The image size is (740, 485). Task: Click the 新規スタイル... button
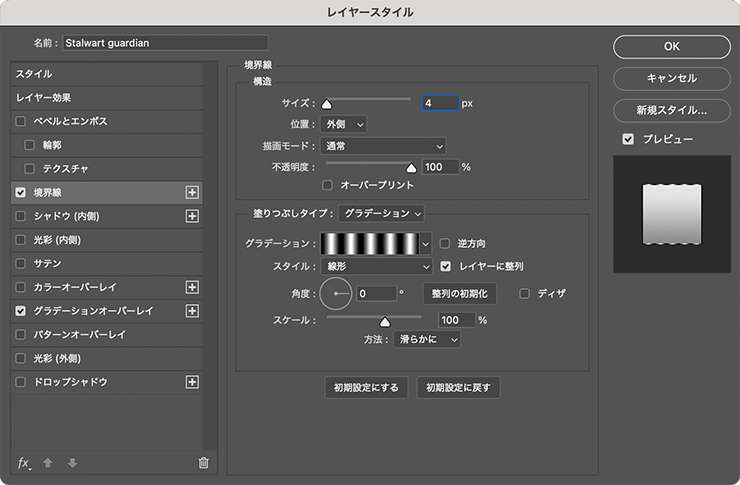672,110
